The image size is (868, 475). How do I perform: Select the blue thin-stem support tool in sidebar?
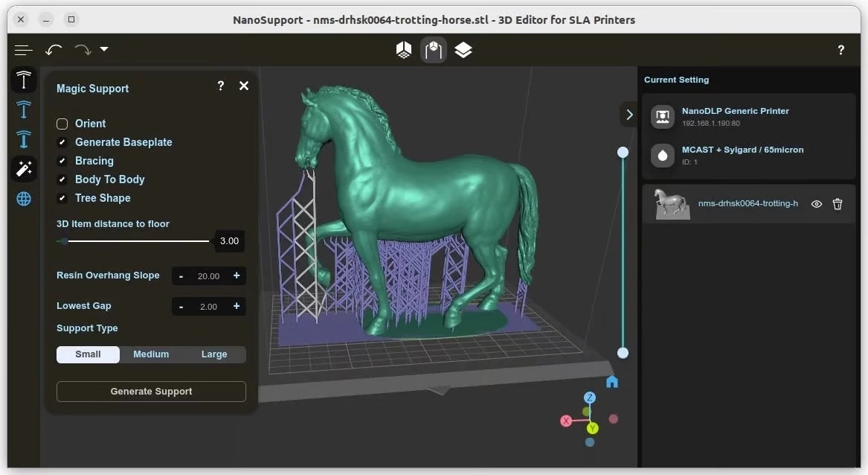(x=24, y=109)
